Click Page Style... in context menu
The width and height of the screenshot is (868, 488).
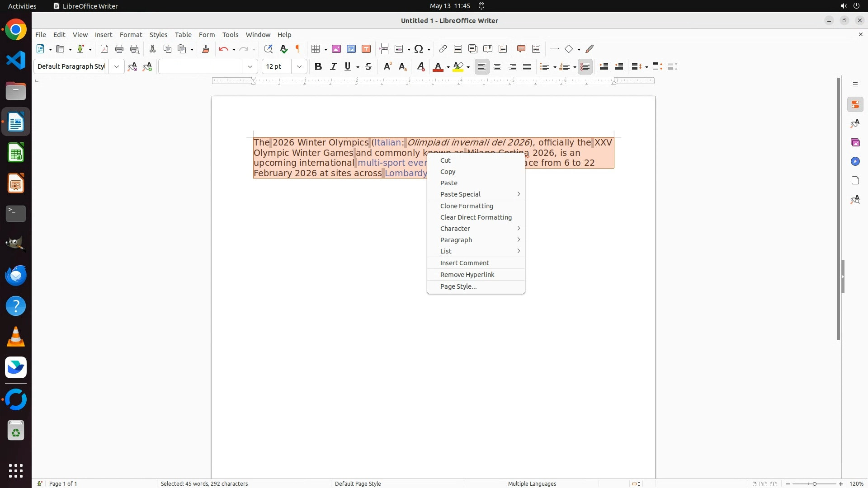click(458, 286)
